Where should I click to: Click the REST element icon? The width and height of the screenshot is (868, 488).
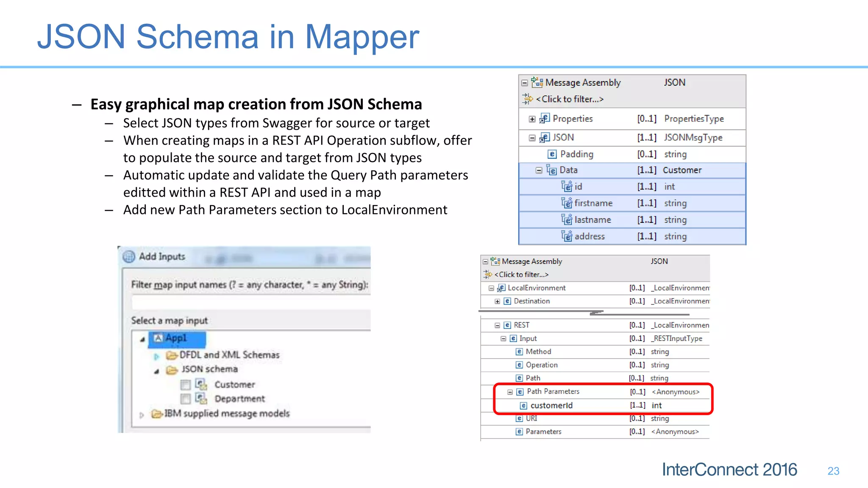(507, 325)
